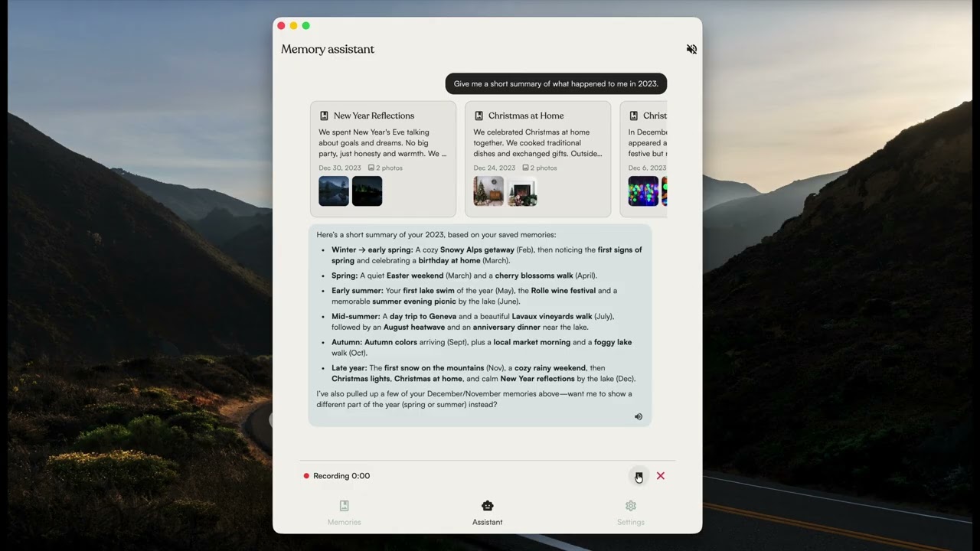Screen dimensions: 980x551
Task: Click the Christmas at Home card memory icon
Action: (x=479, y=116)
